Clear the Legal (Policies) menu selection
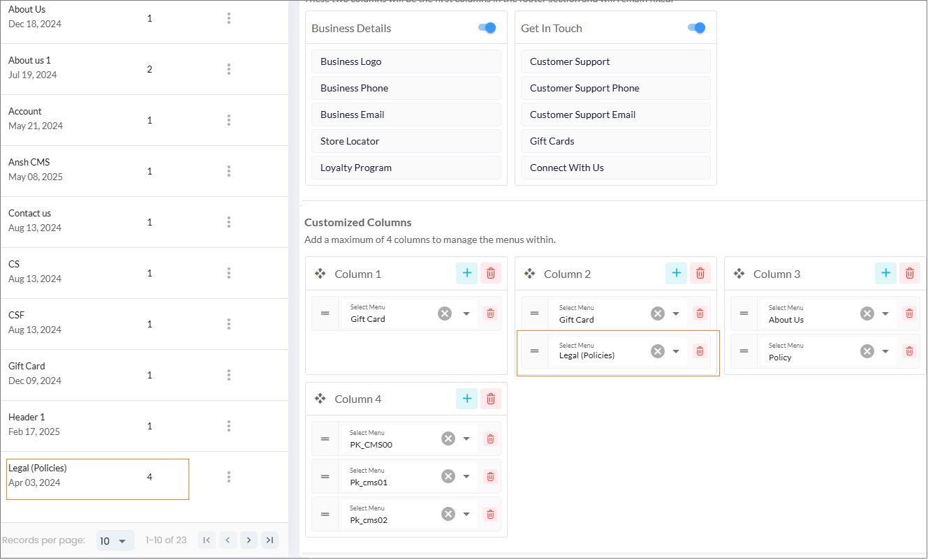The image size is (928, 560). pyautogui.click(x=657, y=351)
